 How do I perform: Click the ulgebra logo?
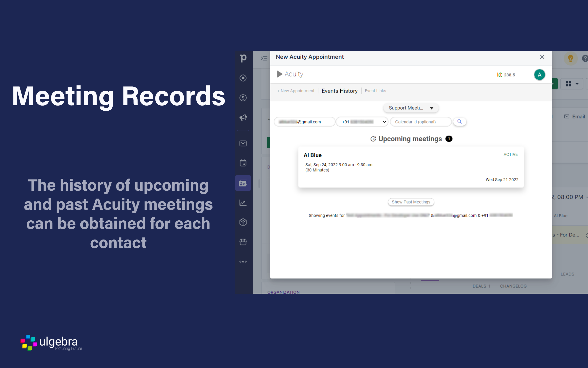pyautogui.click(x=51, y=343)
